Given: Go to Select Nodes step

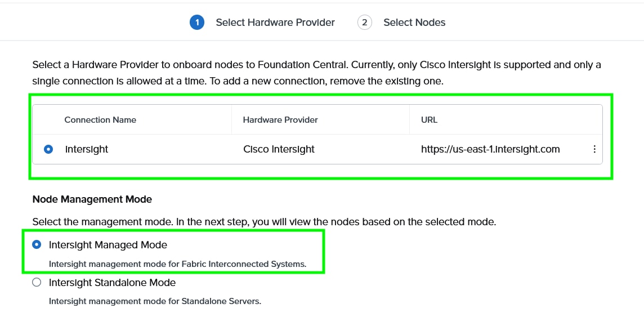Looking at the screenshot, I should coord(414,23).
